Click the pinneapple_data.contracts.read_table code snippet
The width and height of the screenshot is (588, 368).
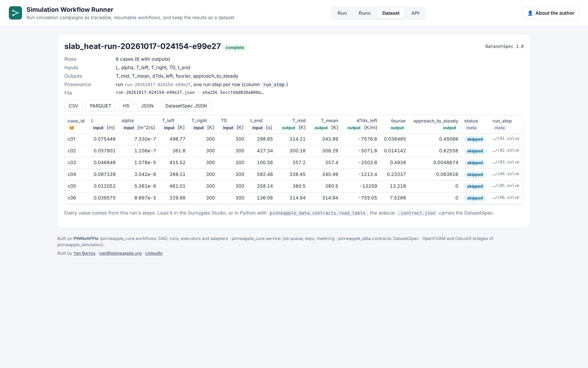pos(318,213)
